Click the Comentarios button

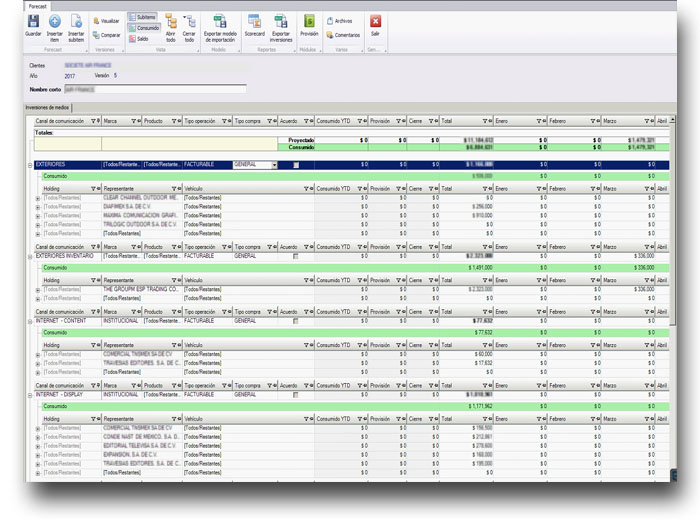[x=343, y=35]
